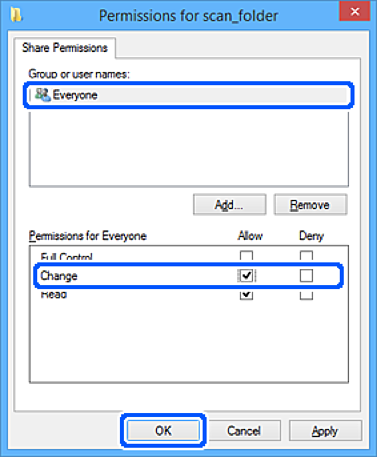Viewport: 377px width, 457px height.
Task: Click empty area of group names list
Action: (189, 148)
